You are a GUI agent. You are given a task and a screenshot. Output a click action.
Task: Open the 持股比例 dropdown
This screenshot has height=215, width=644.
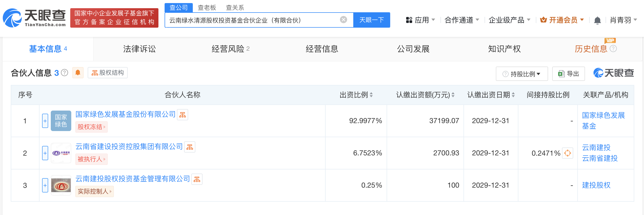[x=522, y=74]
